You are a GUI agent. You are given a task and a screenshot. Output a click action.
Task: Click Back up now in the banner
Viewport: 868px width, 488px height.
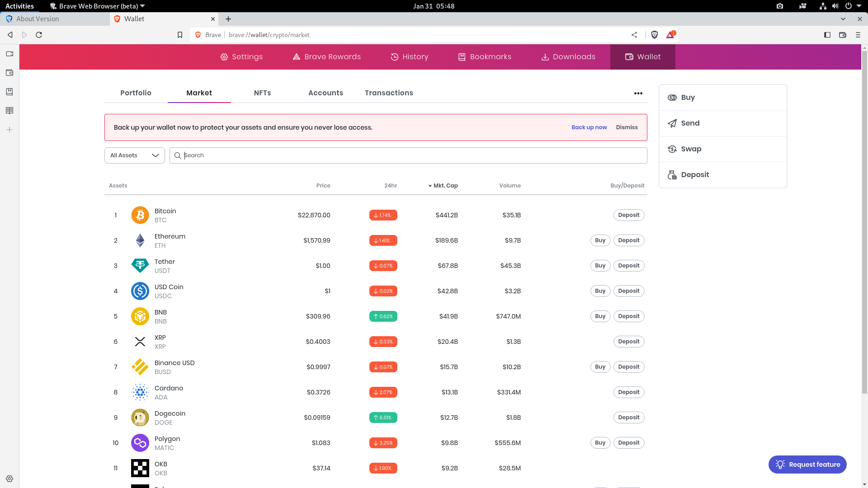[x=589, y=127]
